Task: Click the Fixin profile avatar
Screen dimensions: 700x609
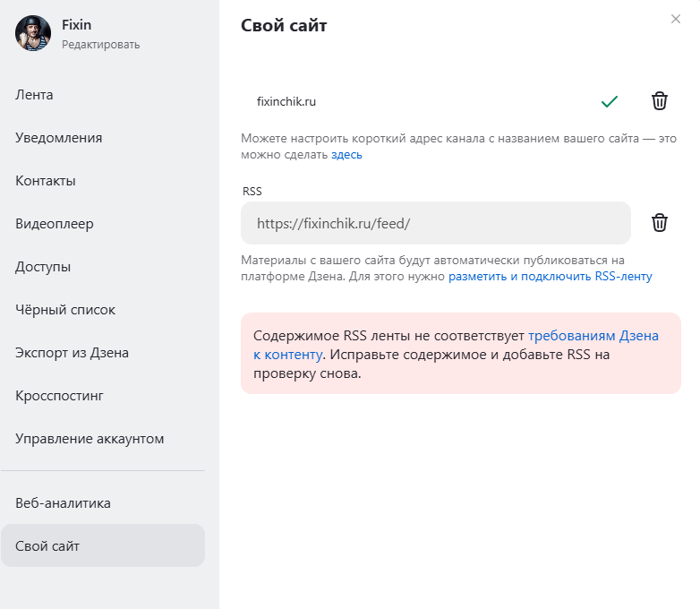Action: point(33,33)
